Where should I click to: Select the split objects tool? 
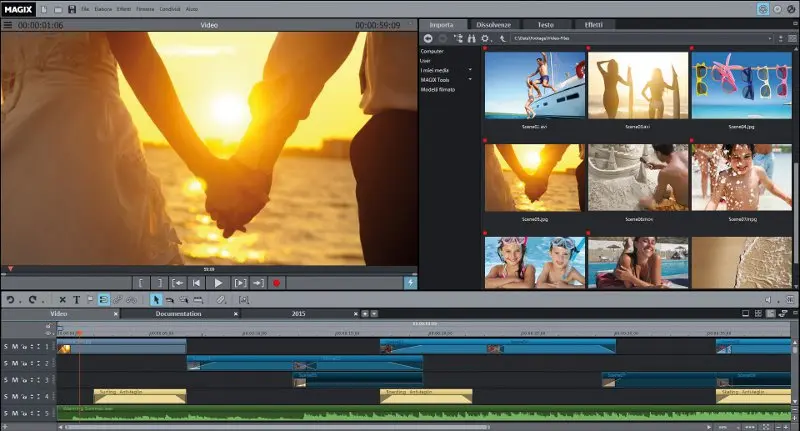coord(198,300)
